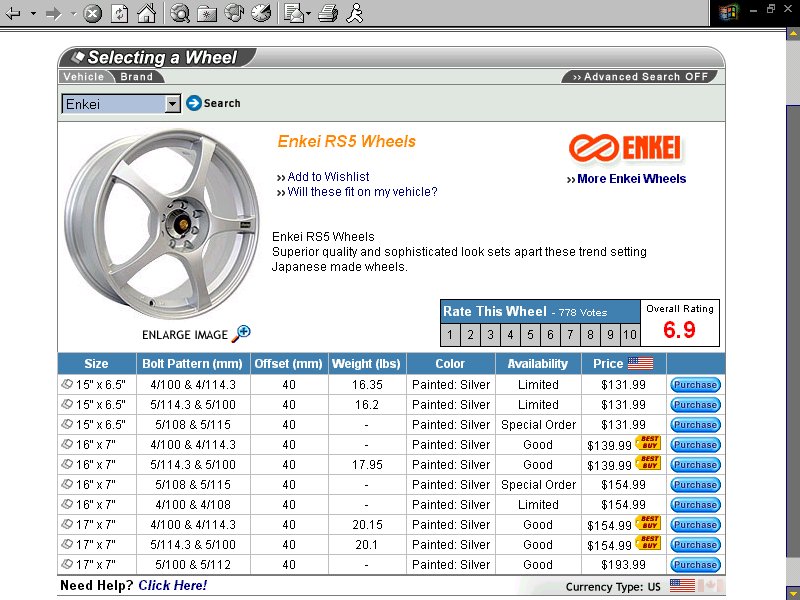Viewport: 800px width, 600px height.
Task: Click the browser Forward arrow
Action: [x=53, y=14]
